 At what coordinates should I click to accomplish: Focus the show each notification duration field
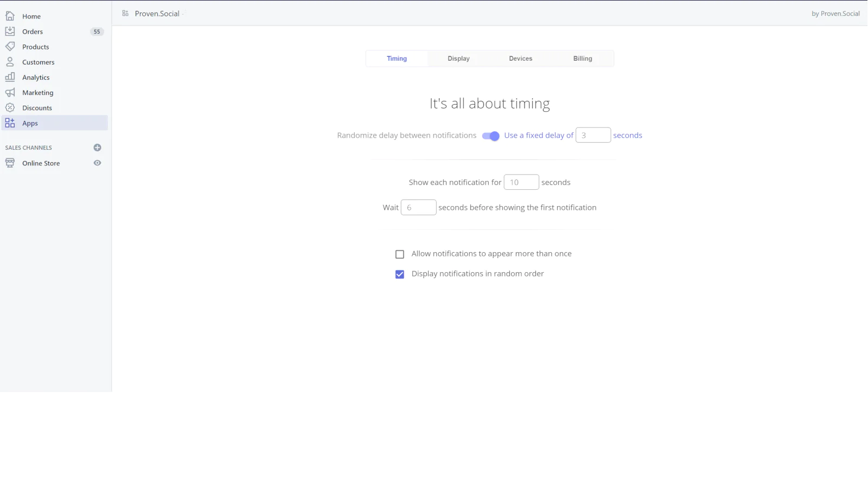click(521, 182)
